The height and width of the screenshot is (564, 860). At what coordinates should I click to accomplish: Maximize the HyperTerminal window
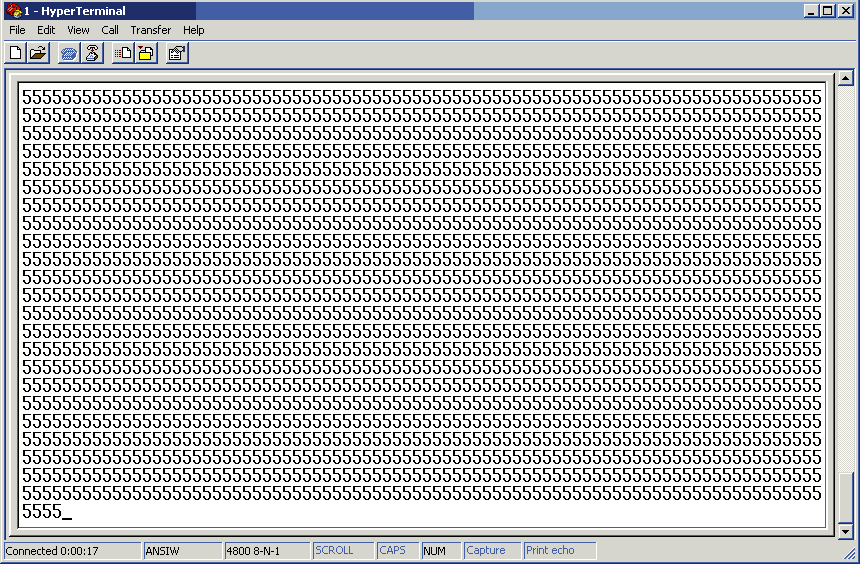coord(827,11)
